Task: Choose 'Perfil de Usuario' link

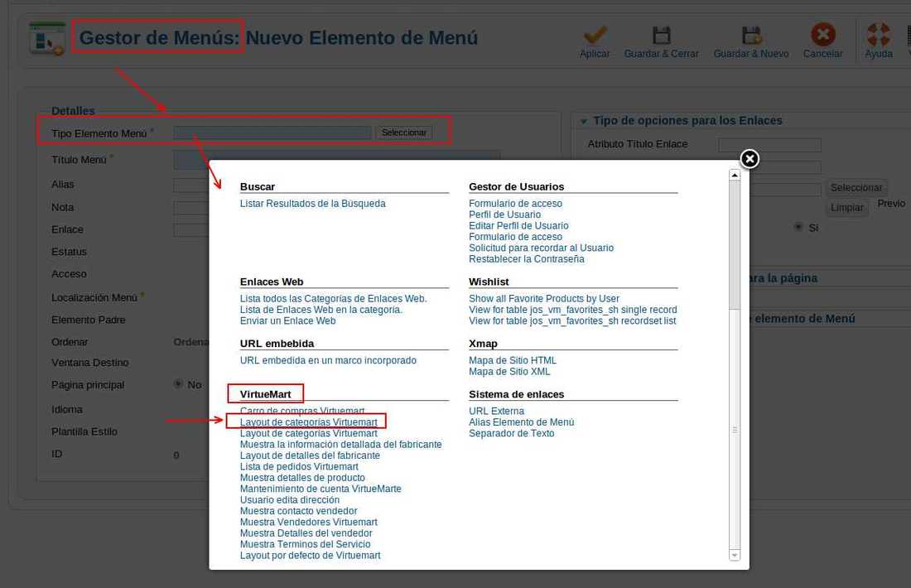Action: point(505,214)
